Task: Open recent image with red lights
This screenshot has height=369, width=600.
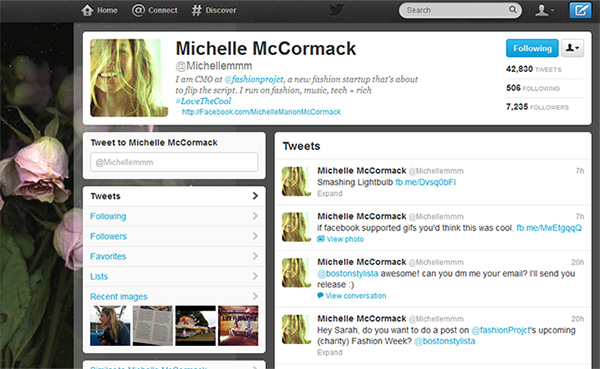Action: (x=238, y=325)
